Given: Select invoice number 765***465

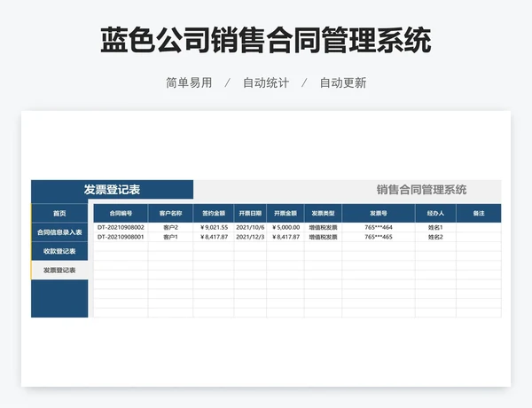Looking at the screenshot, I should point(379,237).
